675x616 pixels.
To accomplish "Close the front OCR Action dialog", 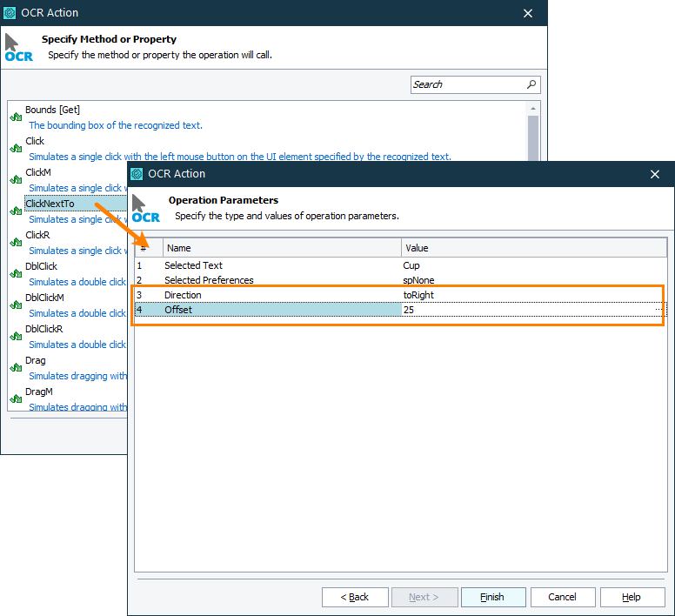I will [x=655, y=174].
